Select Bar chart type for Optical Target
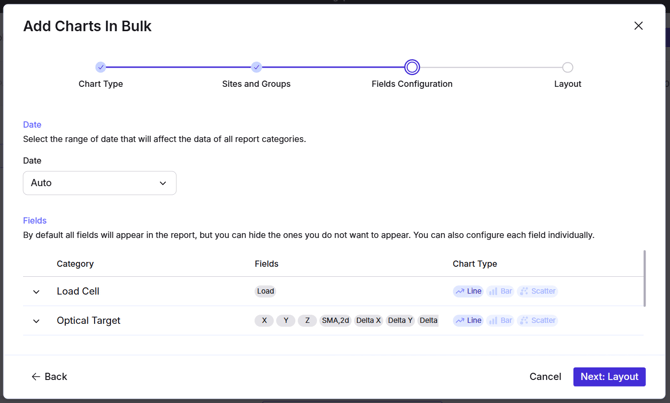Viewport: 670px width, 403px height. (x=500, y=321)
